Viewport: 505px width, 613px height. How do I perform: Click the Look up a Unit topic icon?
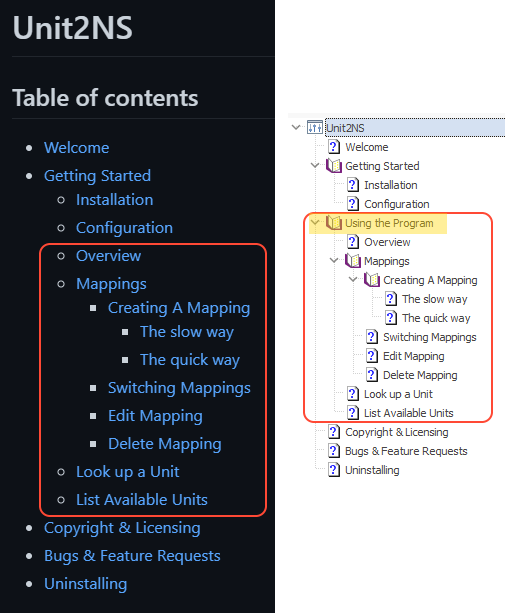coord(353,394)
